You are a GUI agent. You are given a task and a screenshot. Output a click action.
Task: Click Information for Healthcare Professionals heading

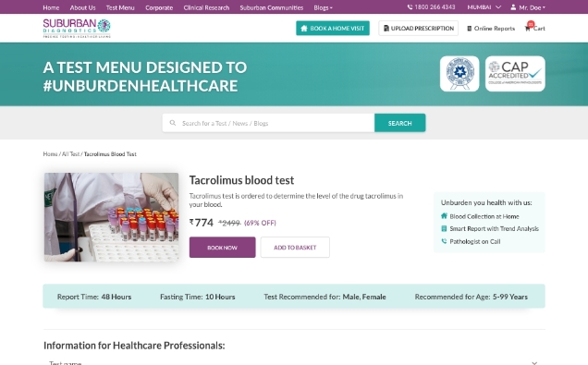tap(134, 346)
